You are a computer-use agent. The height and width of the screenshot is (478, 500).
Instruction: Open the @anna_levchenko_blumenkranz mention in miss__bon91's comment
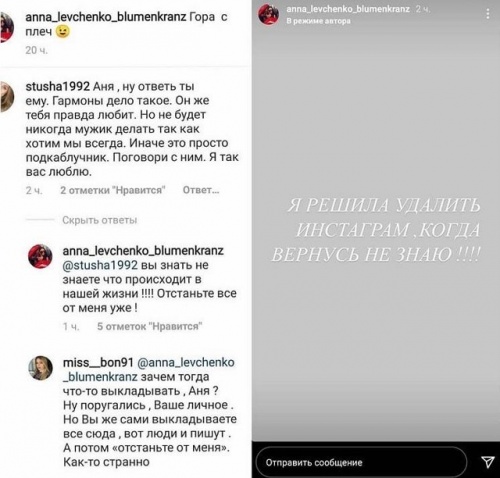click(149, 369)
